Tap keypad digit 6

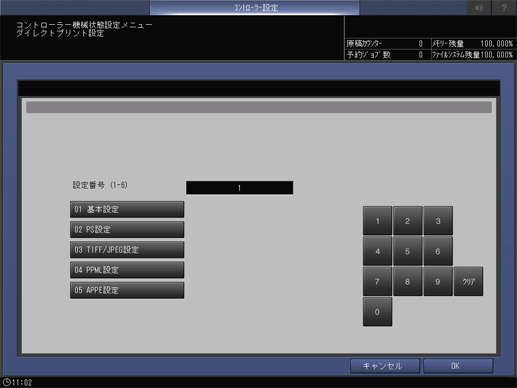438,251
